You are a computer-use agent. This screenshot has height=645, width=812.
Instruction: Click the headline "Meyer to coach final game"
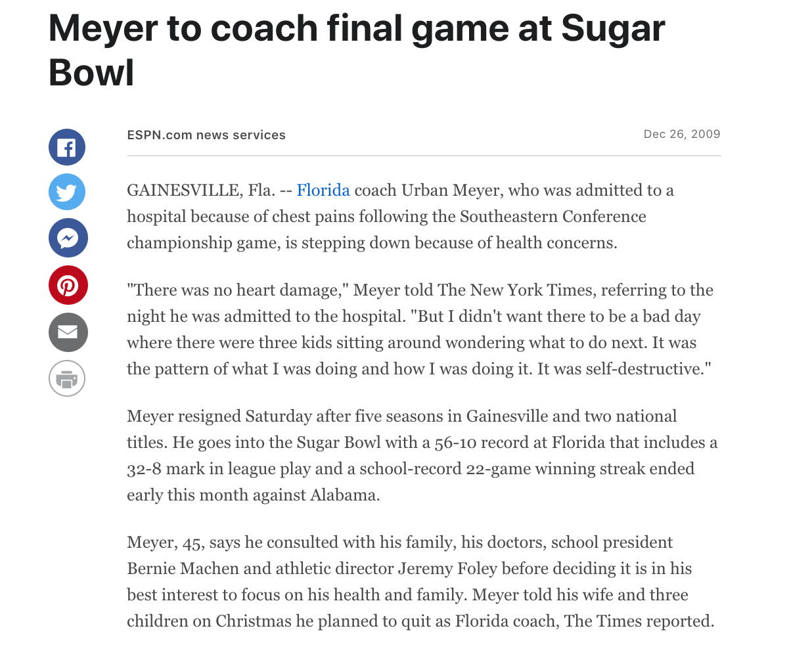coord(281,29)
